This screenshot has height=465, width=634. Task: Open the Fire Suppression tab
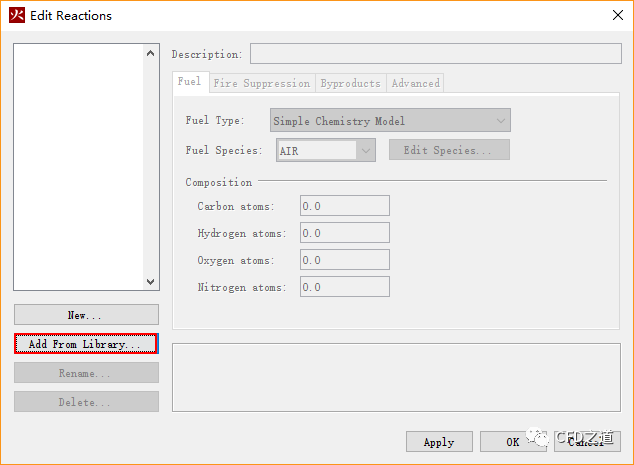point(263,84)
